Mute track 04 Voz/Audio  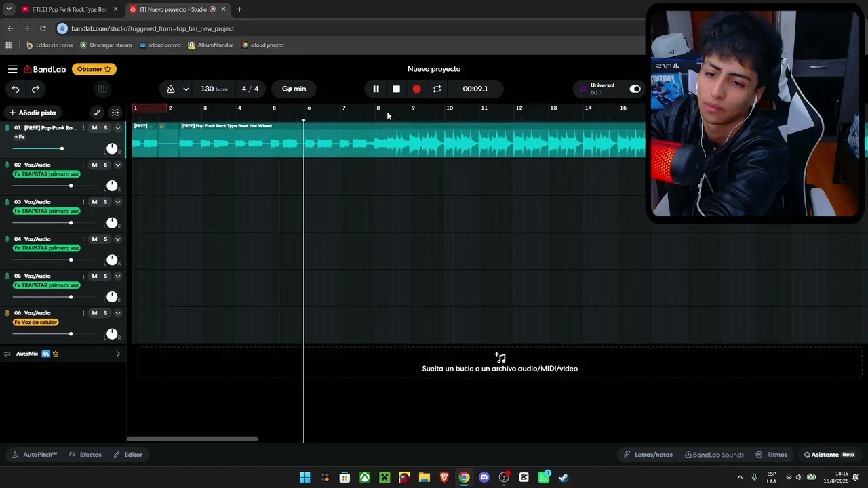tap(94, 239)
